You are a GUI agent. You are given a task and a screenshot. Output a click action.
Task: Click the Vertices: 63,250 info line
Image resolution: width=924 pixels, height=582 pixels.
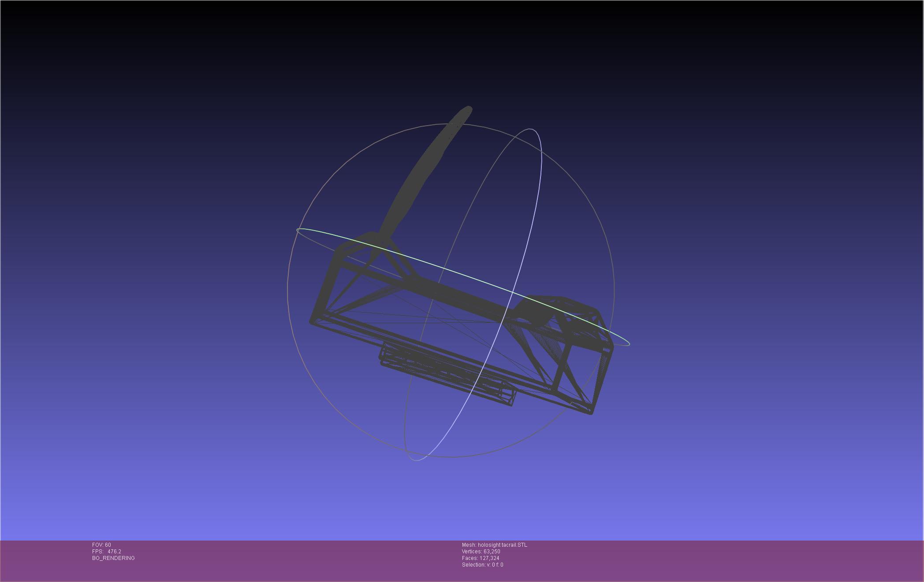point(481,552)
